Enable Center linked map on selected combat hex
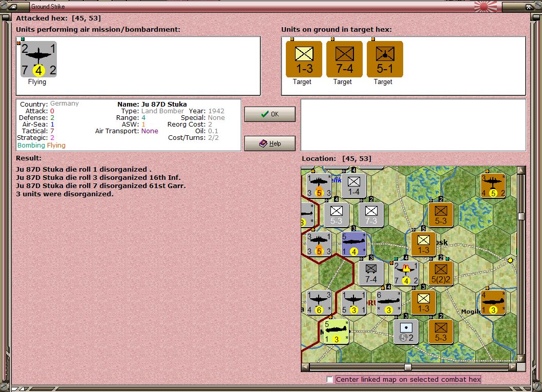This screenshot has height=392, width=542. click(330, 380)
